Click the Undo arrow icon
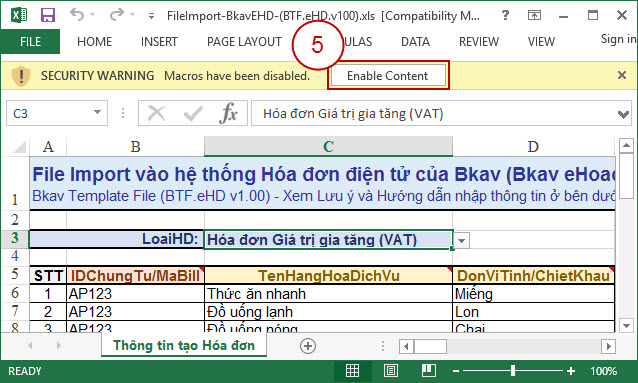This screenshot has height=383, width=638. [76, 15]
